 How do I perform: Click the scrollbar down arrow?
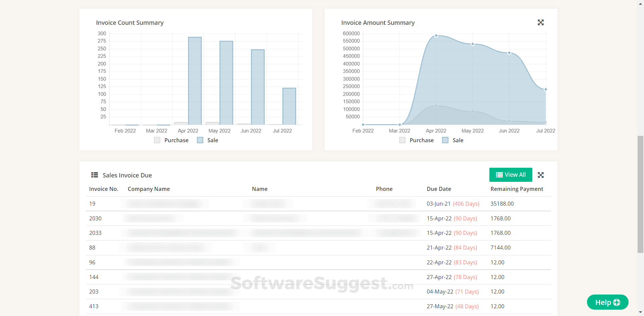pos(640,312)
